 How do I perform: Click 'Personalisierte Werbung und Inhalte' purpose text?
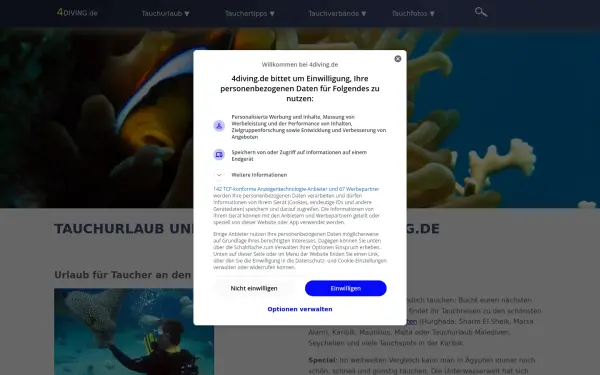309,127
